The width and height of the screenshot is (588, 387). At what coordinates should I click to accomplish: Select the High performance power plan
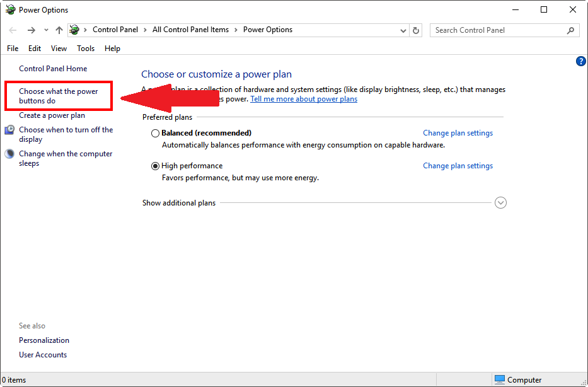click(x=155, y=166)
